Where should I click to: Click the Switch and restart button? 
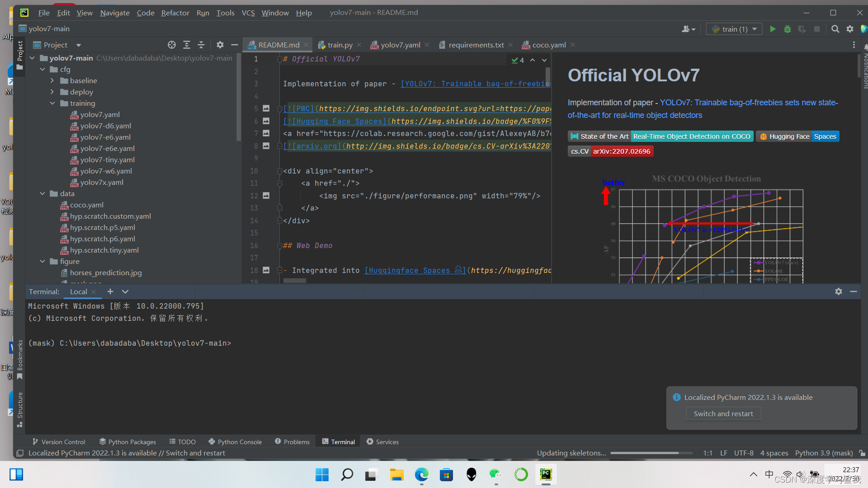[723, 413]
